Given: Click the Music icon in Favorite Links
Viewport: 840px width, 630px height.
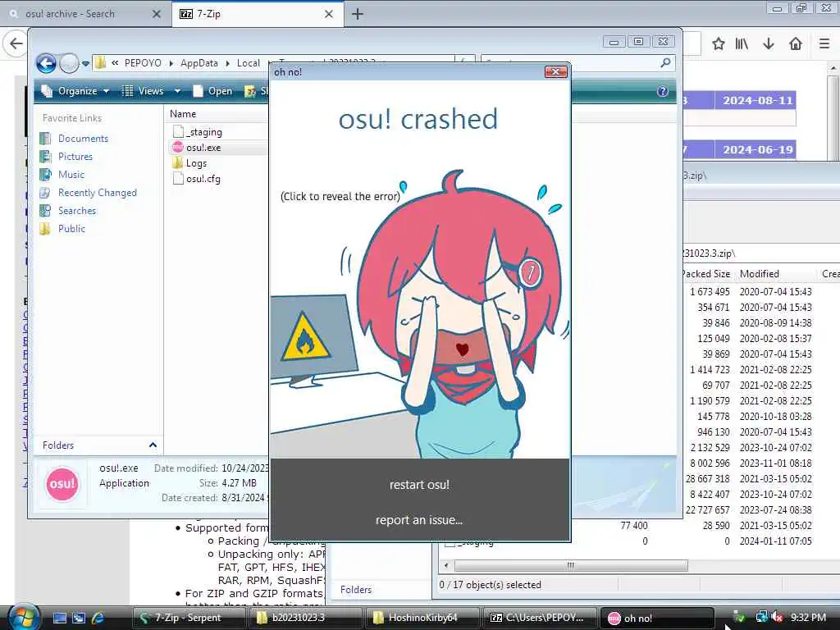Looking at the screenshot, I should tap(46, 175).
